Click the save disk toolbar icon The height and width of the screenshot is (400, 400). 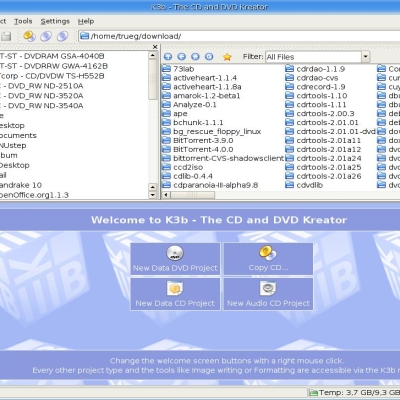(6, 36)
